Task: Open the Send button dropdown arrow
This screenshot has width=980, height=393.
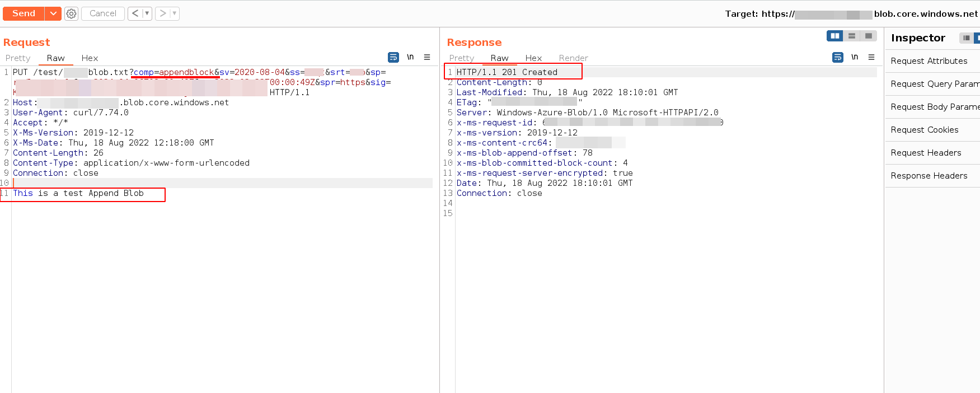Action: 53,13
